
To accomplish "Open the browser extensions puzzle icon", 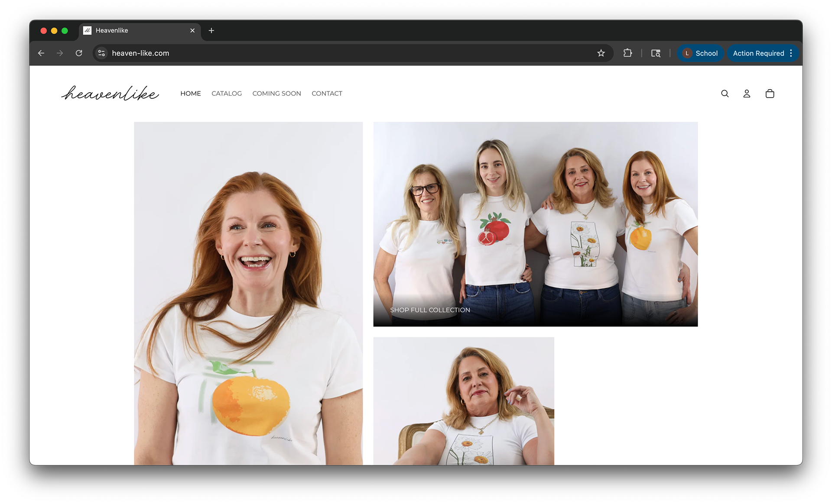I will coord(627,53).
